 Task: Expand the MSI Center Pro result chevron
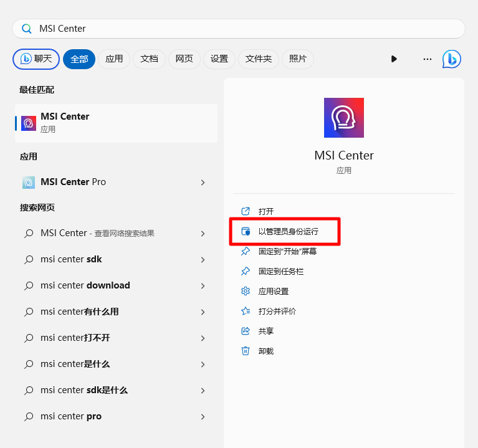(203, 183)
